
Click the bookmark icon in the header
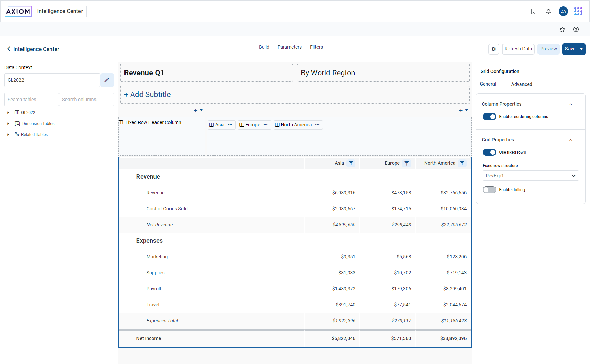pyautogui.click(x=533, y=11)
